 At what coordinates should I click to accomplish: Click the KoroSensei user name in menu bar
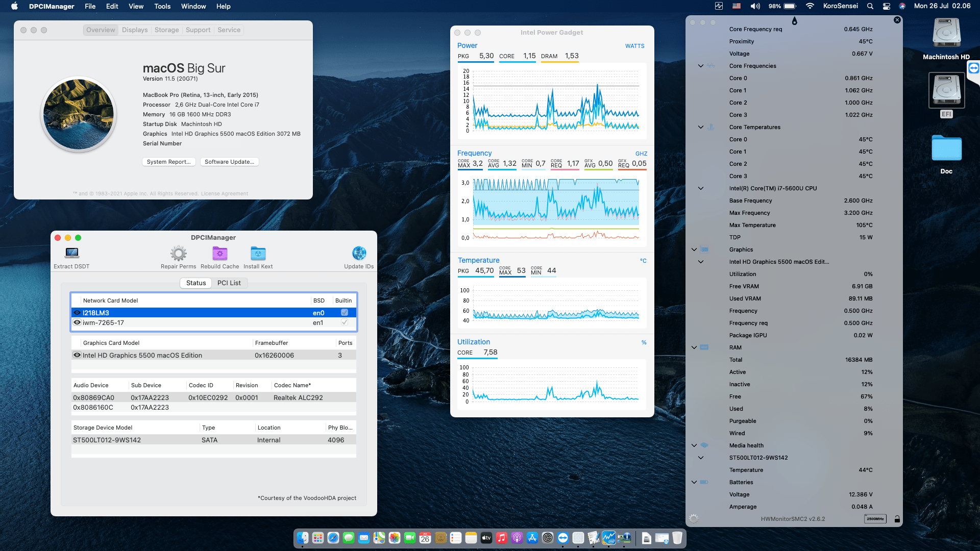coord(840,6)
